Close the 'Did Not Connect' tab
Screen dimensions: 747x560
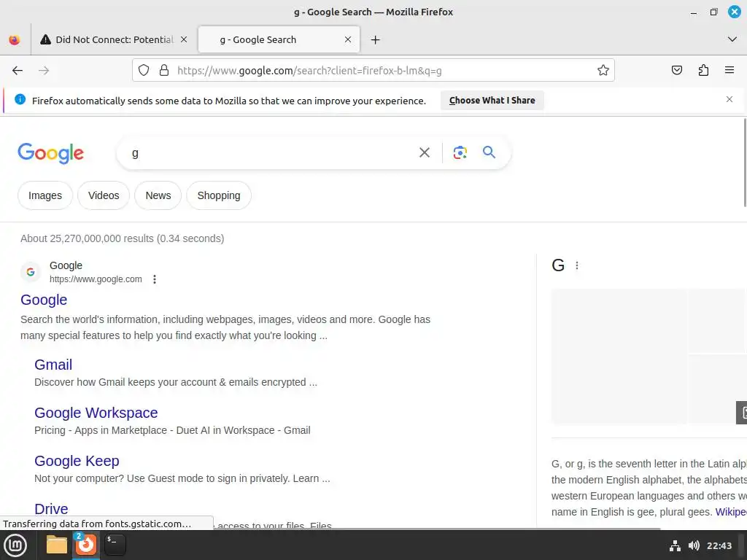click(184, 39)
